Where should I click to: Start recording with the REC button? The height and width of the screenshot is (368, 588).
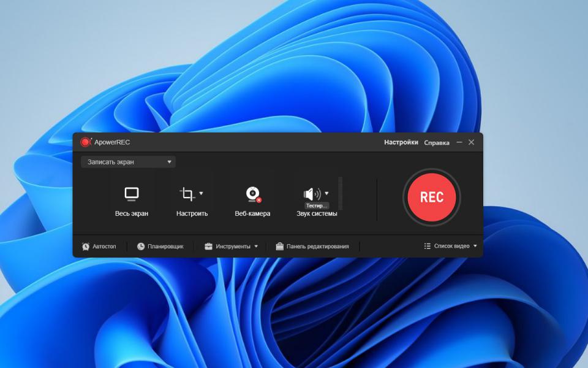(432, 197)
